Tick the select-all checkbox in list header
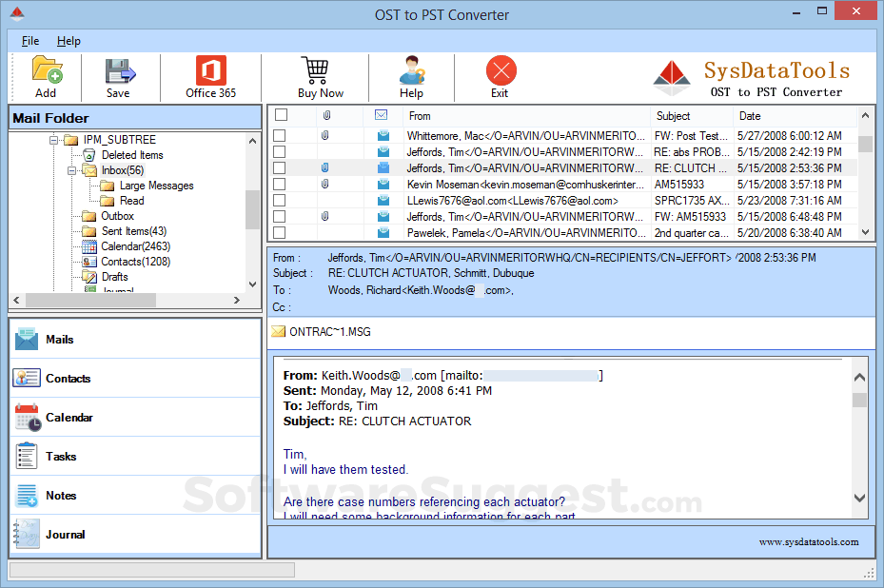 tap(281, 115)
